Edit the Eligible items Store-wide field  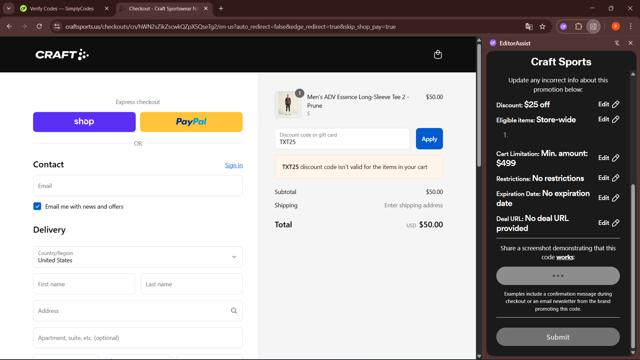[609, 119]
